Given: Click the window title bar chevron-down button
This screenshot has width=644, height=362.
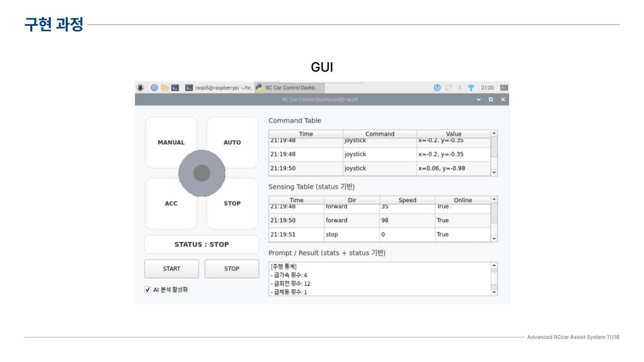Looking at the screenshot, I should click(479, 99).
